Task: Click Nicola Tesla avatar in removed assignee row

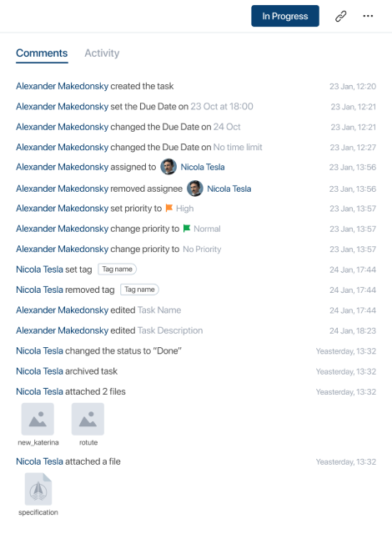Action: pos(195,189)
